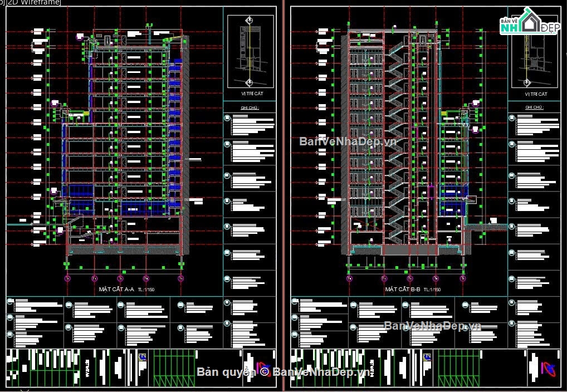Select the key plan thumbnail above VỊ TRÍ CẮT on A-A sheet

click(250, 52)
